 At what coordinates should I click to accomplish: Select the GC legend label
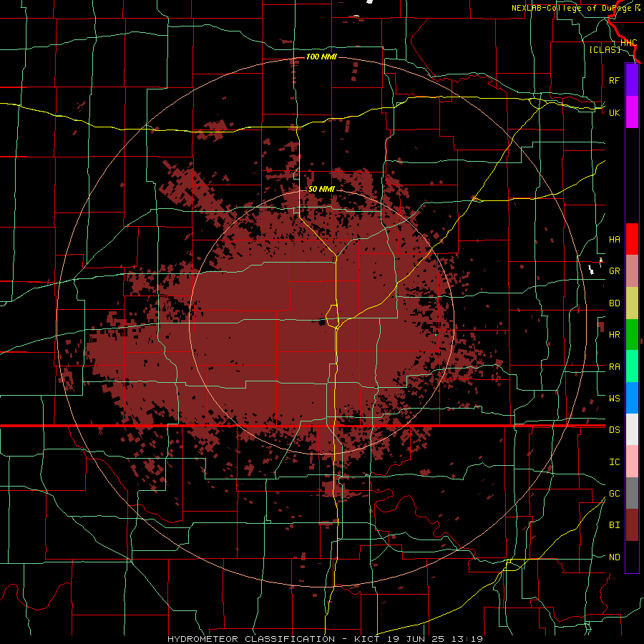[x=614, y=494]
